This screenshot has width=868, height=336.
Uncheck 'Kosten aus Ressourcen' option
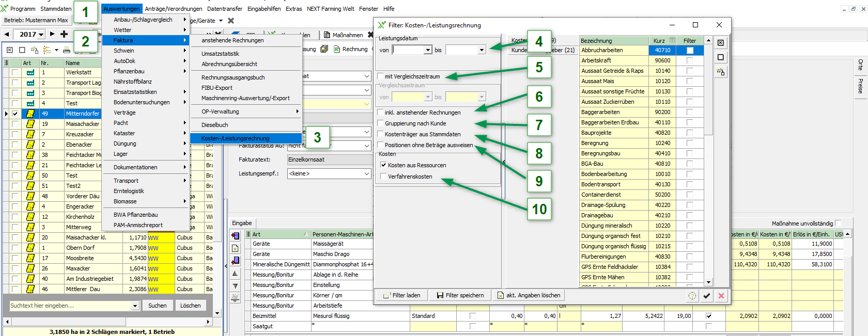[x=383, y=165]
